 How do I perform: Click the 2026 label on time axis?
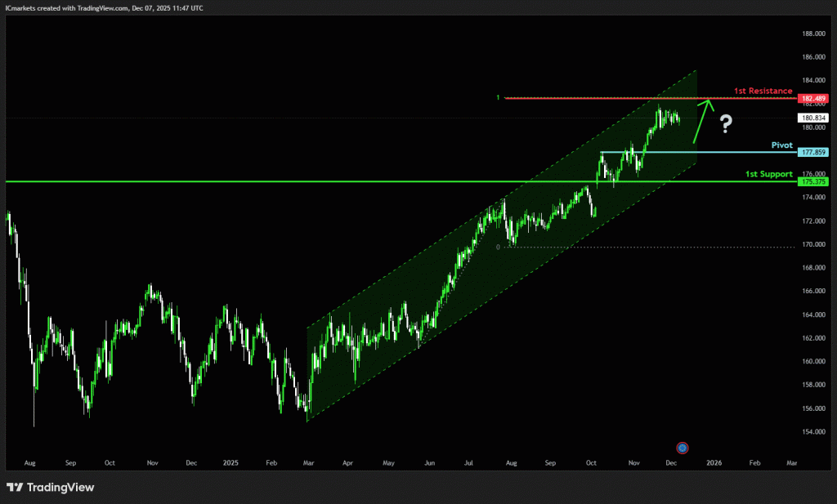(714, 462)
